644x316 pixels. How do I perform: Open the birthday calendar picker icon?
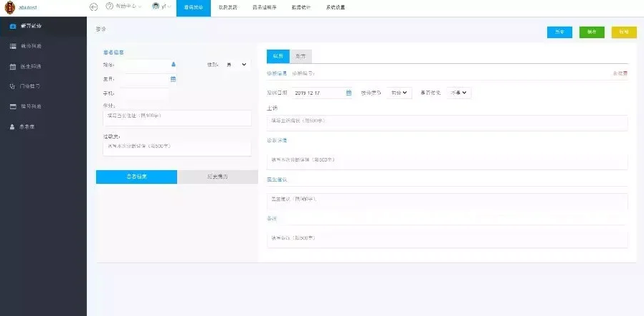(x=174, y=78)
